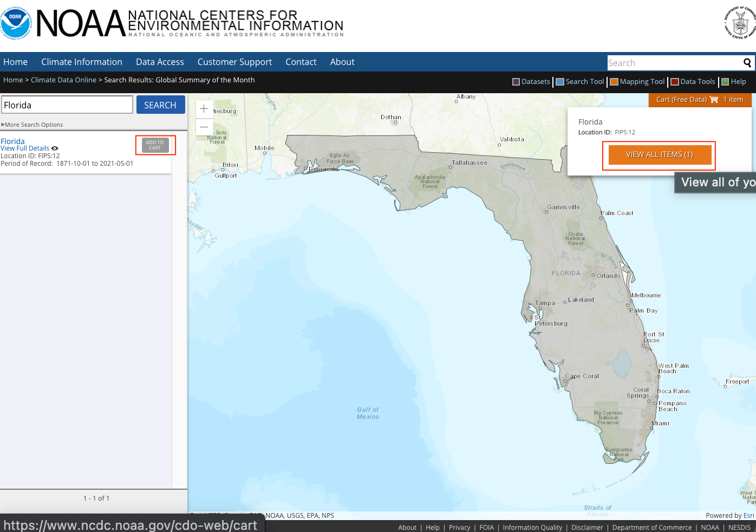
Task: Click the Department of Commerce seal
Action: pyautogui.click(x=740, y=23)
